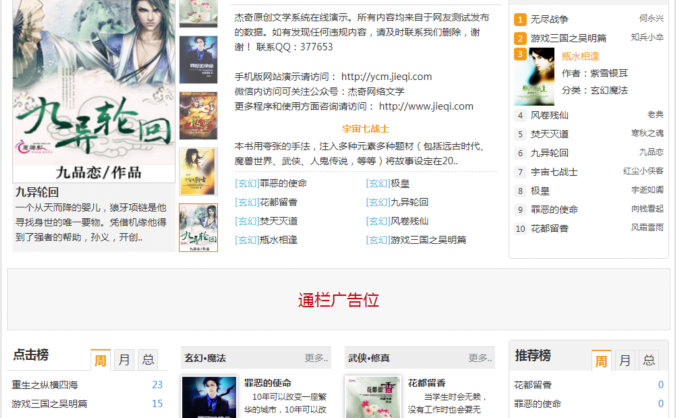Switch 点击榜 to 周 tab
Viewport: 676px width, 418px height.
click(x=100, y=359)
